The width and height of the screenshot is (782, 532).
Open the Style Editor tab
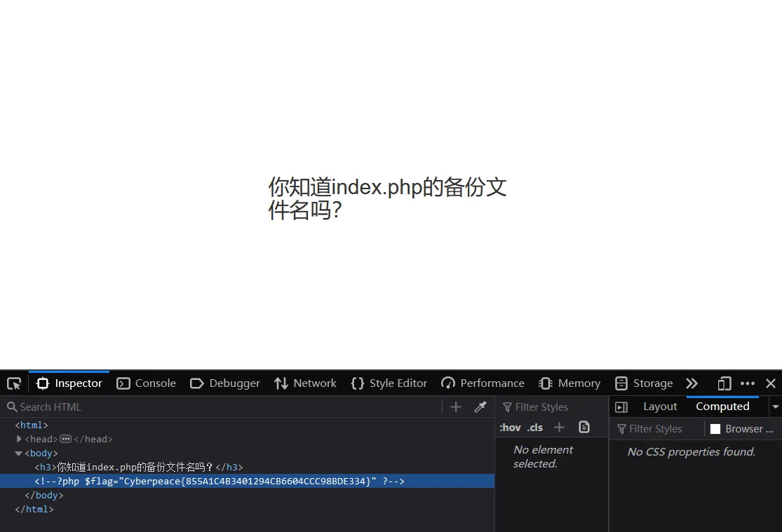(389, 383)
